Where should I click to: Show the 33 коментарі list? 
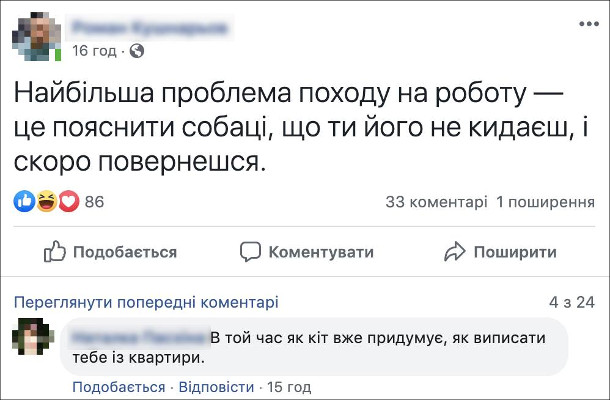coord(436,202)
